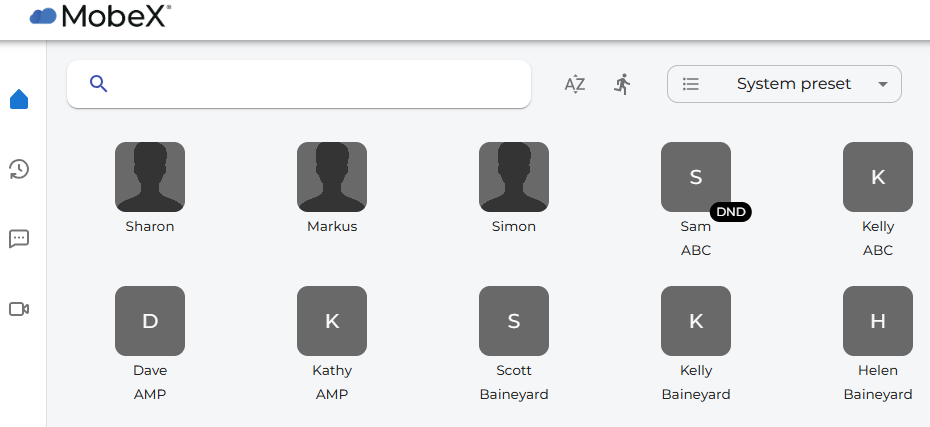The width and height of the screenshot is (930, 427).
Task: Select Markus's contact tile
Action: tap(332, 177)
